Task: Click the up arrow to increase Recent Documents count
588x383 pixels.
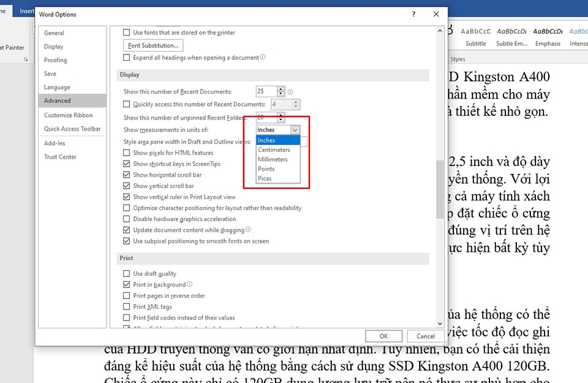Action: point(281,88)
